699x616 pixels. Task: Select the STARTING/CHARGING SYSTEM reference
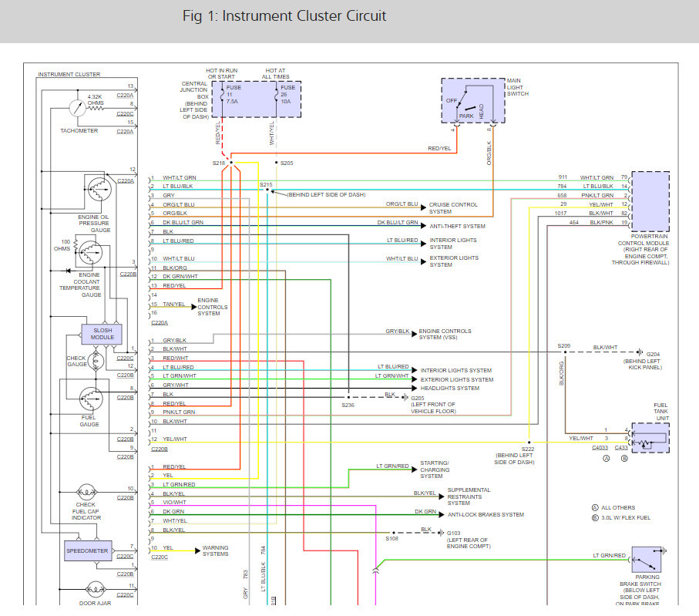click(x=435, y=470)
